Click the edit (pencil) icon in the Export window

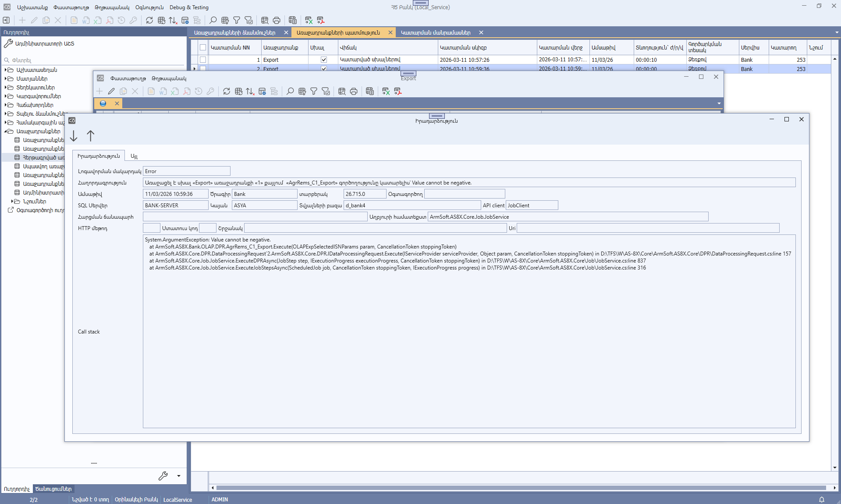pyautogui.click(x=111, y=91)
